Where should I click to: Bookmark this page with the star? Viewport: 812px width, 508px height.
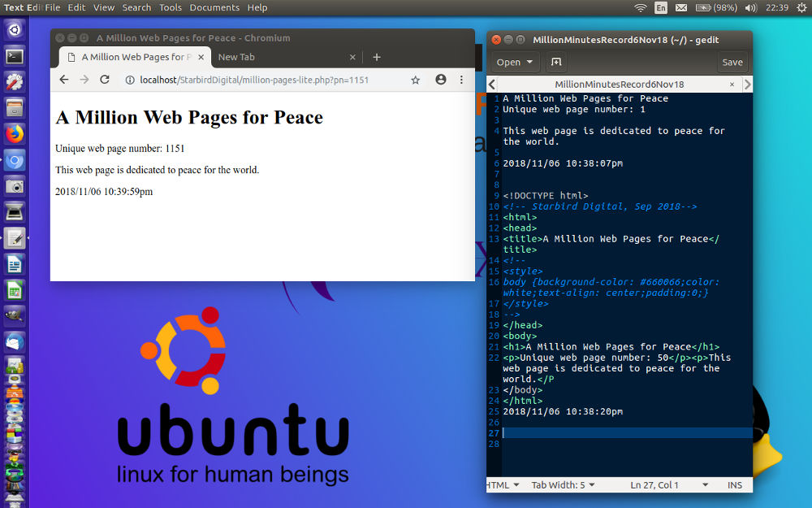coord(415,80)
